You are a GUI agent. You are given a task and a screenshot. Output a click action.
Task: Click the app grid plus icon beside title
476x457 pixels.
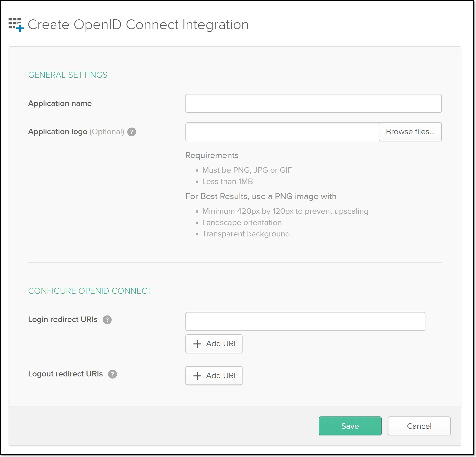pyautogui.click(x=16, y=25)
